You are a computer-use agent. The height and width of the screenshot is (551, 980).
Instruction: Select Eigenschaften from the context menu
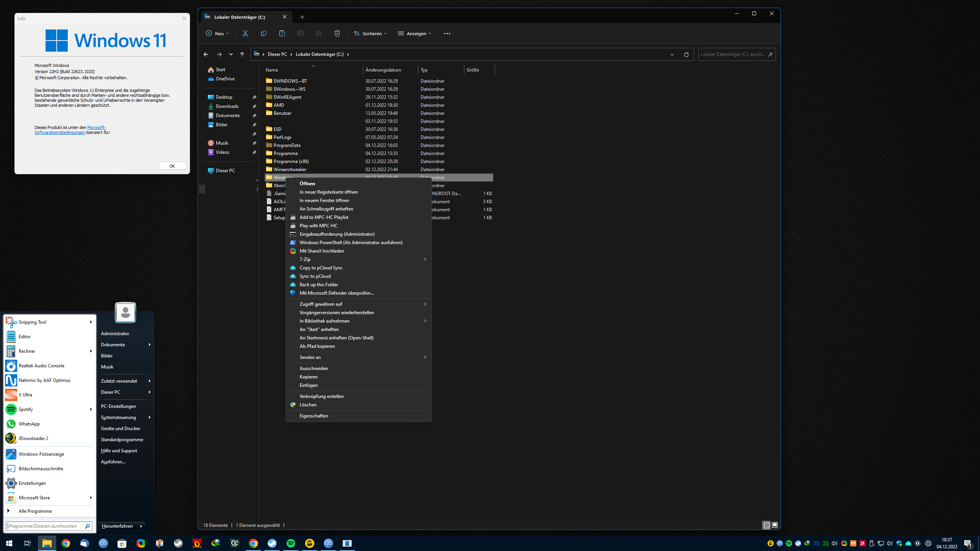(314, 416)
